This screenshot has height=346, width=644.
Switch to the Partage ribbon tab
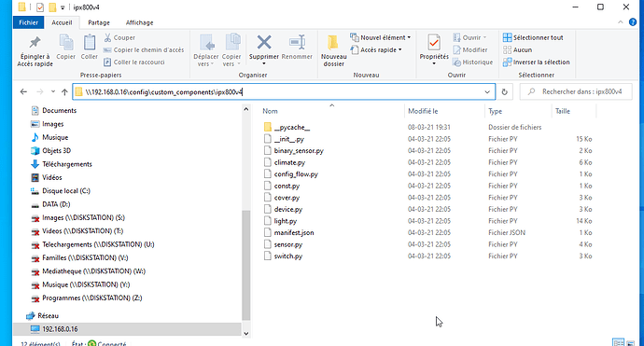click(99, 22)
